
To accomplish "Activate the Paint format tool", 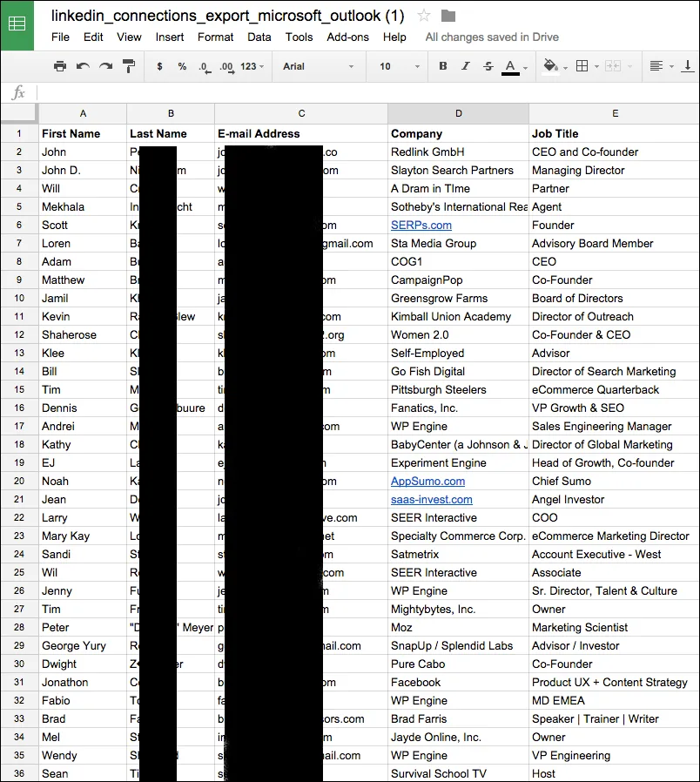I will click(129, 66).
